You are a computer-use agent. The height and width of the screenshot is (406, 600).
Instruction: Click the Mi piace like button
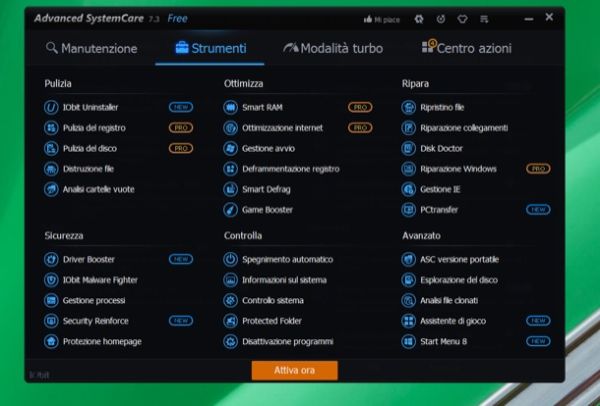[382, 20]
